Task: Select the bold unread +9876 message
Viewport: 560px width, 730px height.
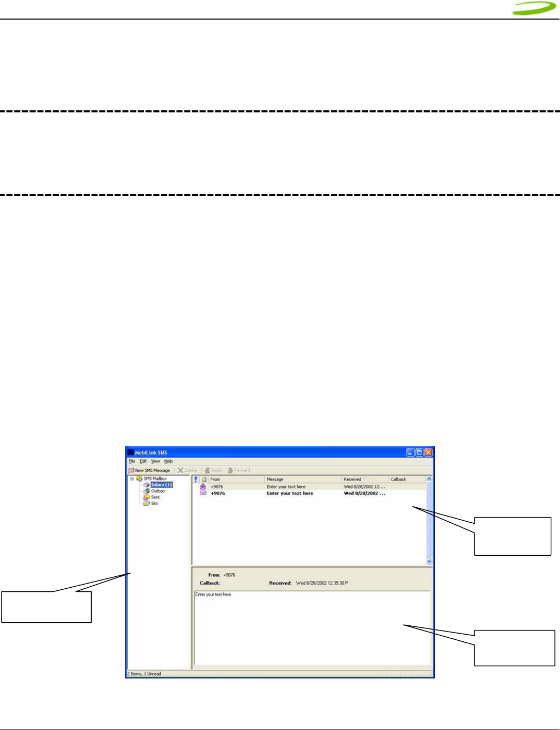Action: click(x=309, y=493)
